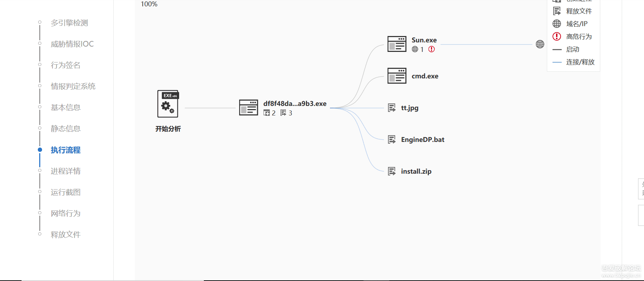
Task: Open 运行截图 section
Action: pos(66,192)
